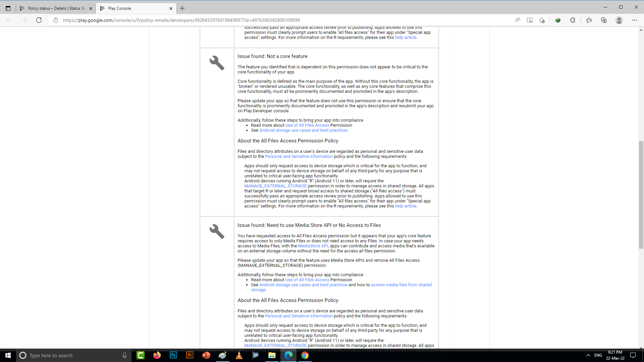Open the Extensions puzzle menu

573,20
